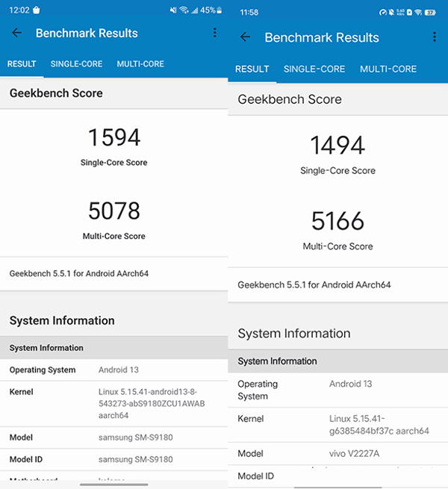Tap the samsung SM-S9180 Model row

tap(113, 437)
